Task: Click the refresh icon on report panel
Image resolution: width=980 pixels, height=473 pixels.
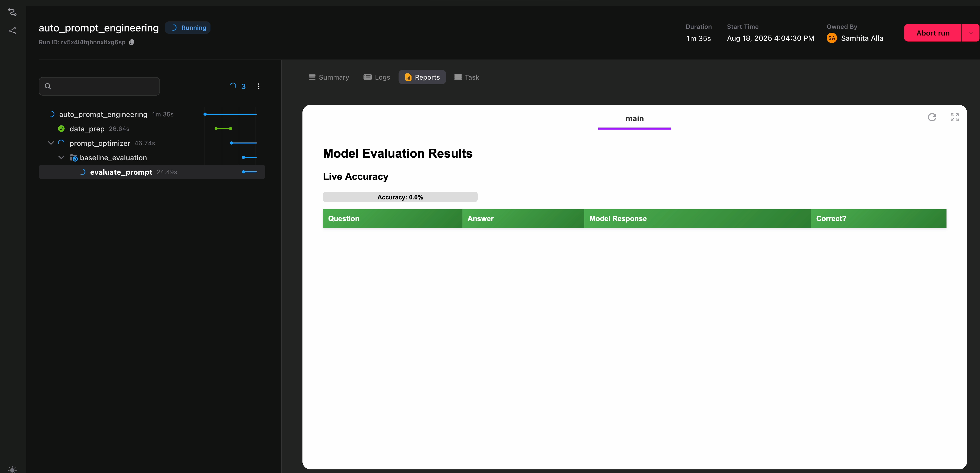Action: [x=932, y=117]
